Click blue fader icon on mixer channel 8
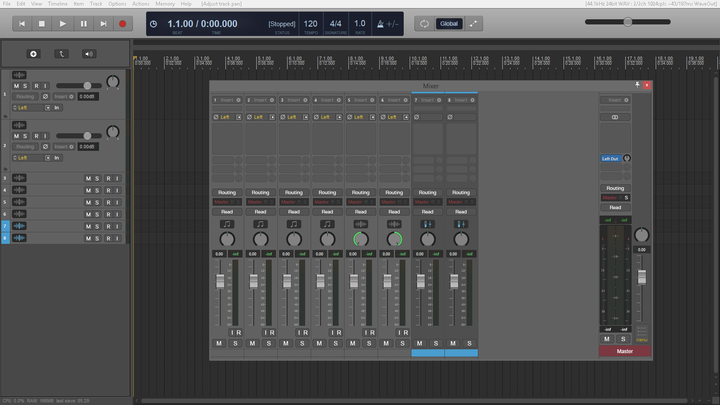720x405 pixels. tap(461, 224)
